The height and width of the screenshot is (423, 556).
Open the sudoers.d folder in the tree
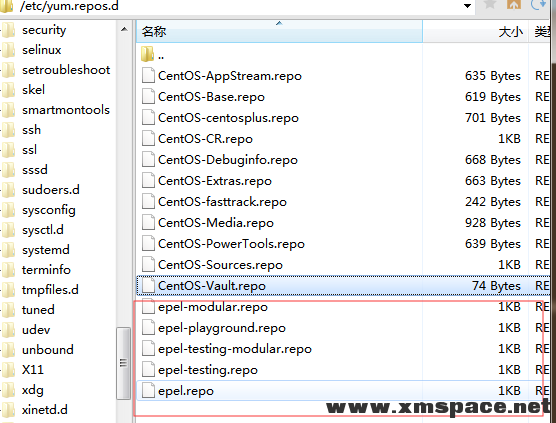pos(51,190)
